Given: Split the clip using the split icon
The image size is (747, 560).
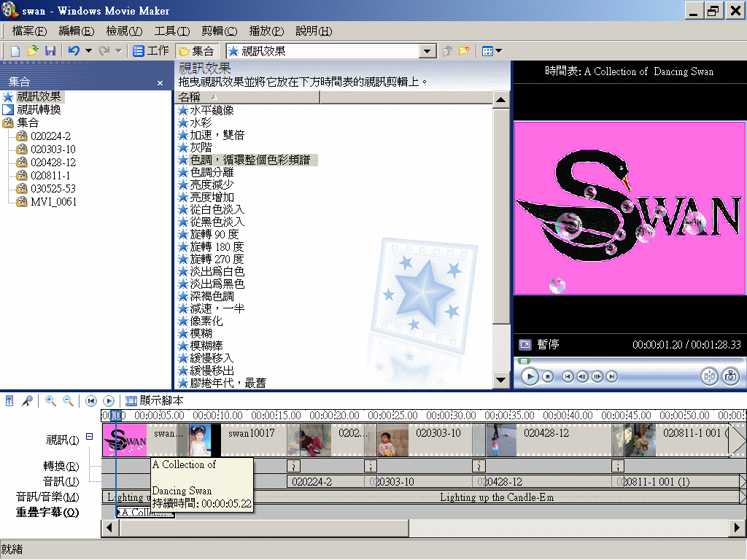Looking at the screenshot, I should coord(710,376).
